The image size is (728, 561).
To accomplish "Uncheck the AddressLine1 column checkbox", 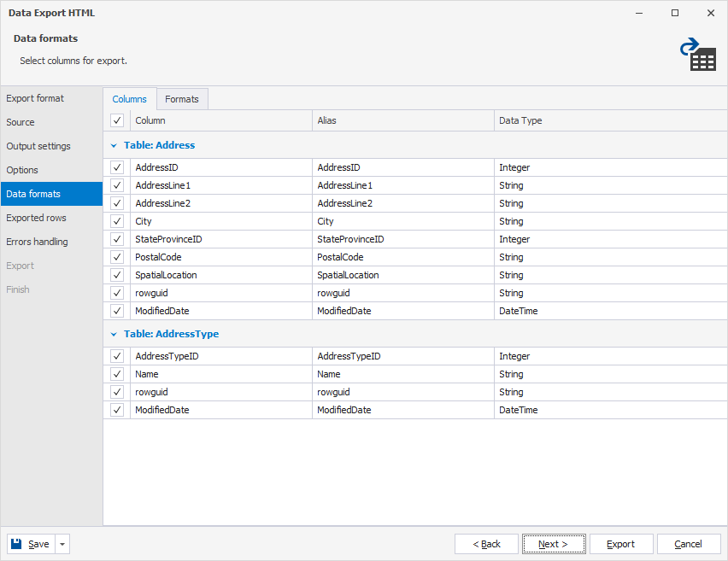I will point(117,185).
